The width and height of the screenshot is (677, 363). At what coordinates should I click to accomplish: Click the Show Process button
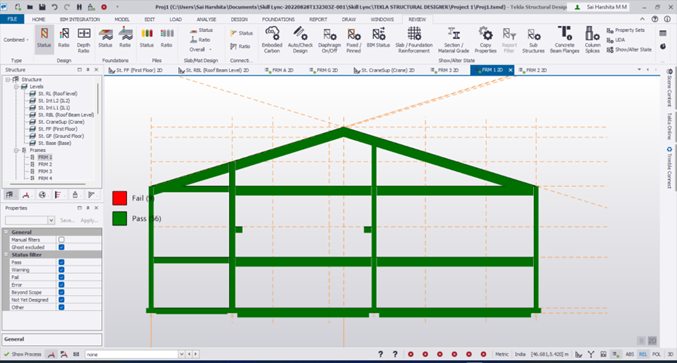[x=22, y=354]
